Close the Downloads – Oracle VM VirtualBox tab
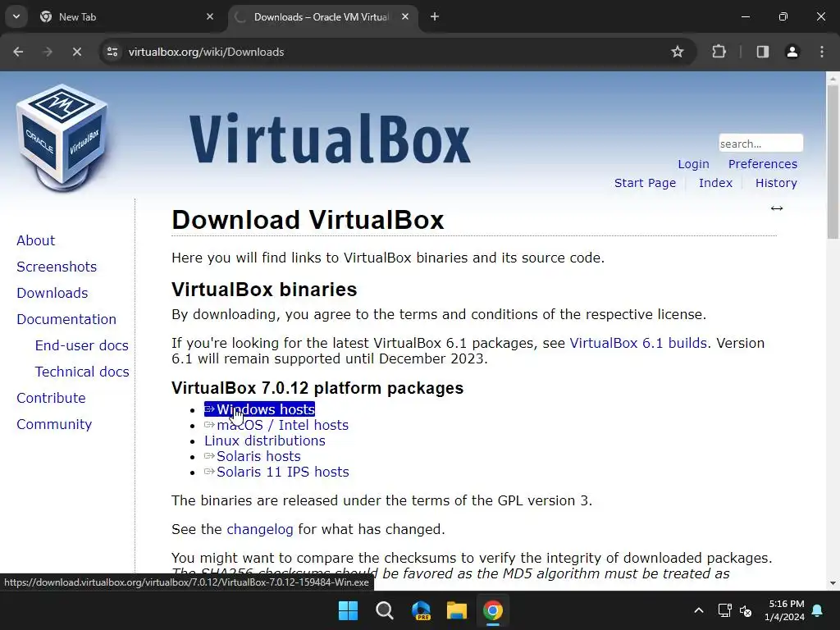Screen dimensions: 840x630 point(405,16)
